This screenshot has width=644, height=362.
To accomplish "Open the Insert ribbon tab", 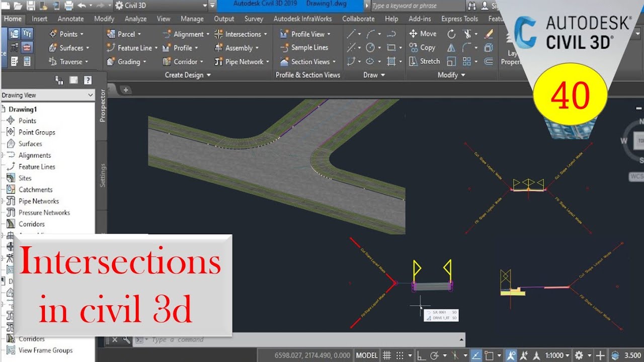I will click(x=40, y=19).
